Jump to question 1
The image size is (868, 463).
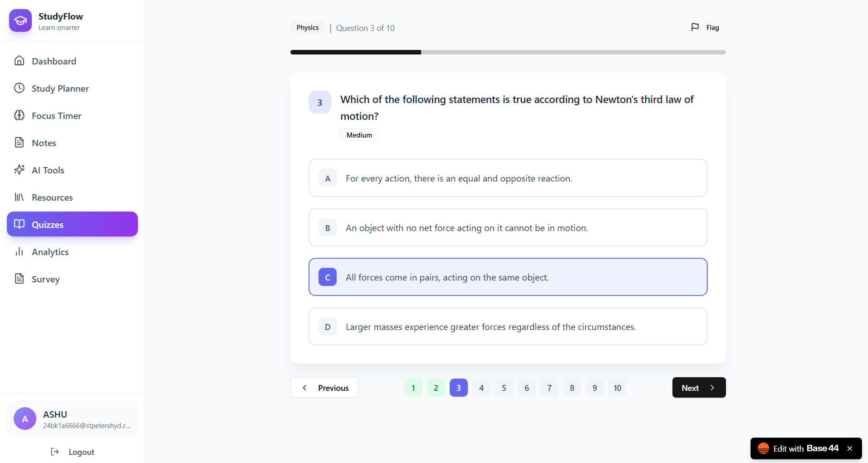[413, 388]
